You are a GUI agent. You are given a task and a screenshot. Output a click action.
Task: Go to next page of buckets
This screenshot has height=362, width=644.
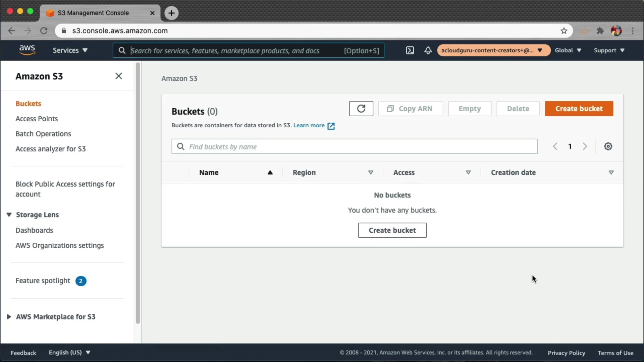click(x=585, y=146)
